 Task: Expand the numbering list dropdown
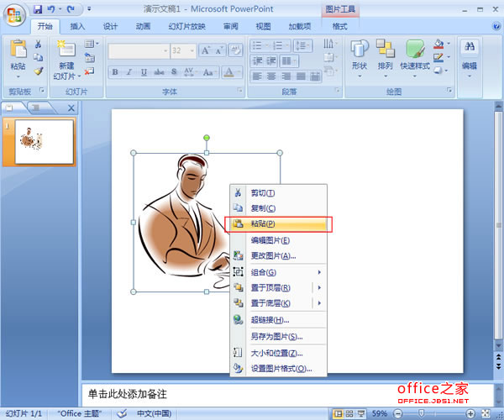286,45
